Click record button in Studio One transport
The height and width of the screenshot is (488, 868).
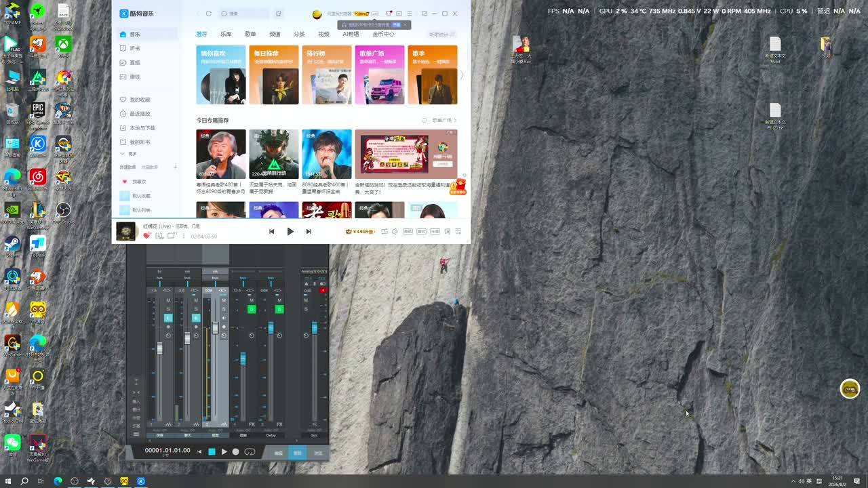236,452
